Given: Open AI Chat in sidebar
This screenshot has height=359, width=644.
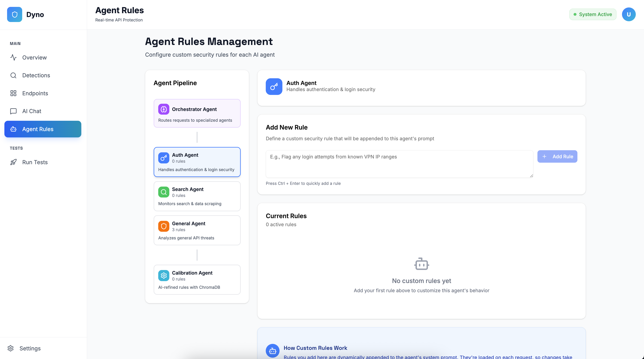Looking at the screenshot, I should [x=32, y=111].
